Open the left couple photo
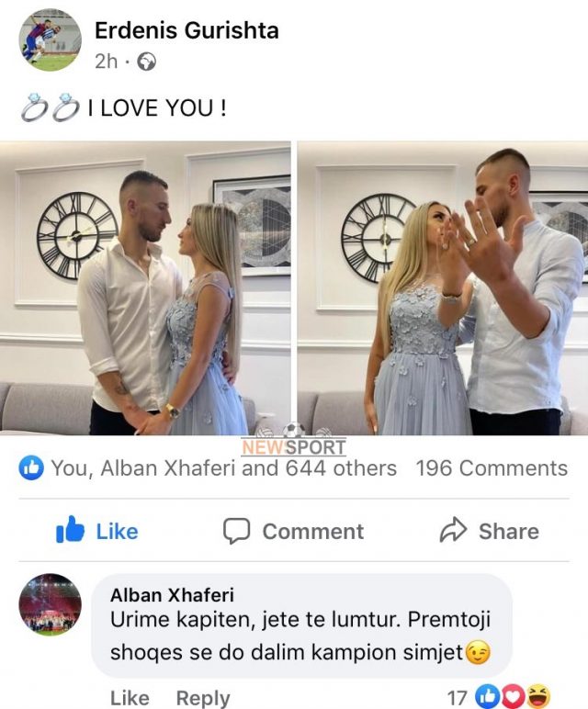588x709 pixels. [x=145, y=288]
